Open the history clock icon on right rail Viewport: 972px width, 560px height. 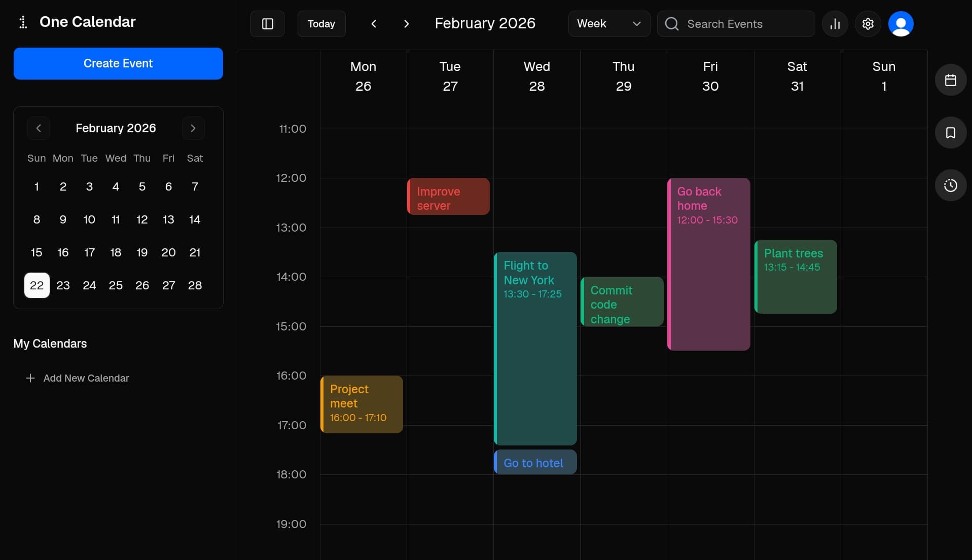(951, 185)
